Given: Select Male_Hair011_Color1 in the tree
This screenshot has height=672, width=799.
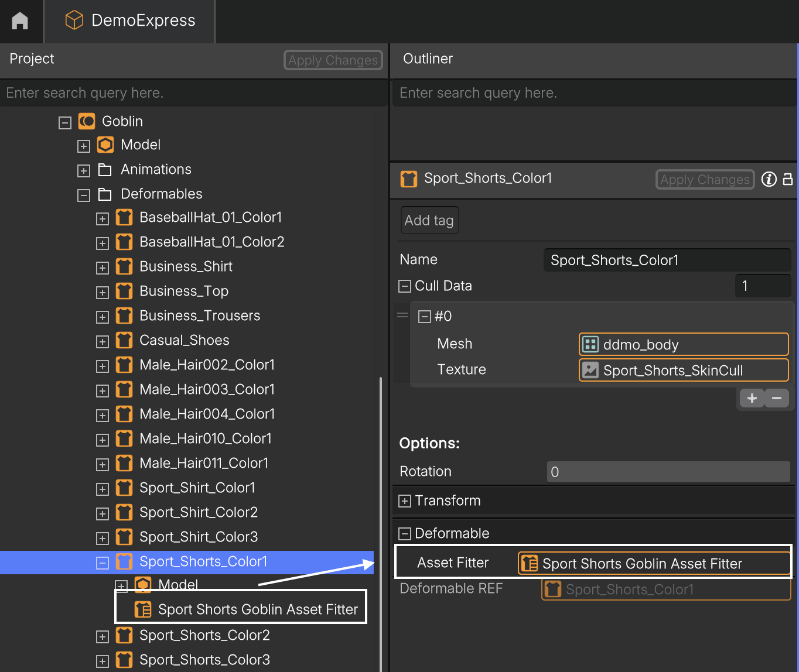Looking at the screenshot, I should [x=204, y=464].
